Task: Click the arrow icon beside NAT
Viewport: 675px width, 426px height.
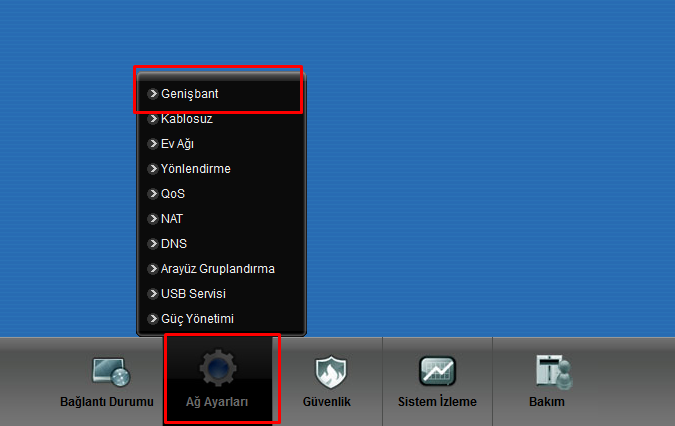Action: 152,219
